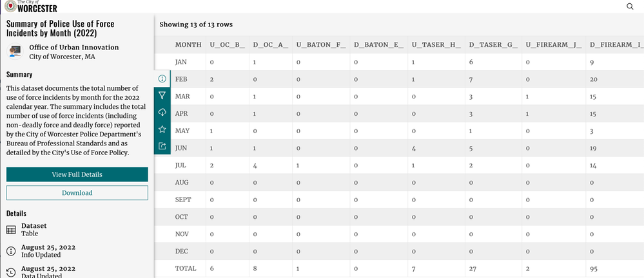Select the TOTAL row label

tap(186, 268)
